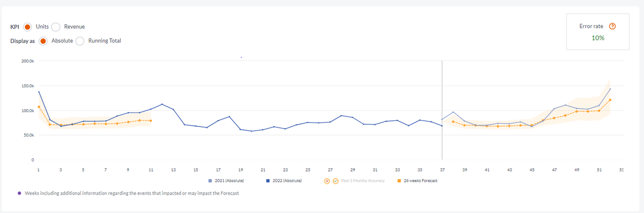Select the Units KPI radio button

click(x=27, y=27)
